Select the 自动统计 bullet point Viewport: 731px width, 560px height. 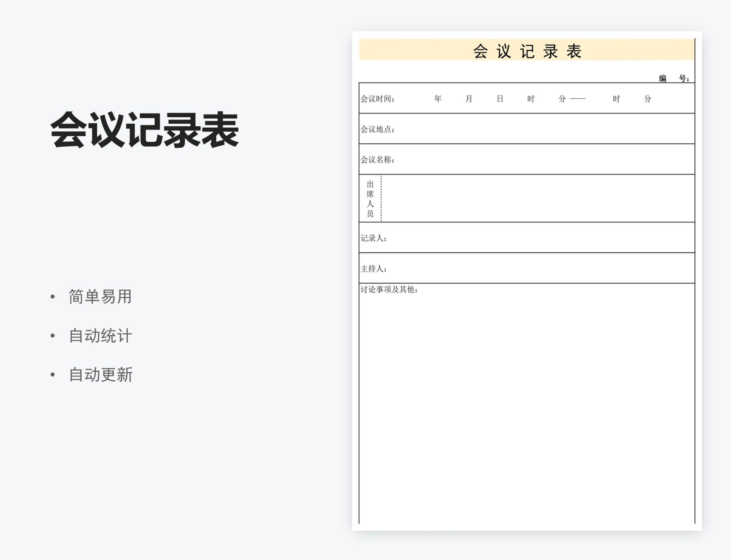[x=100, y=336]
